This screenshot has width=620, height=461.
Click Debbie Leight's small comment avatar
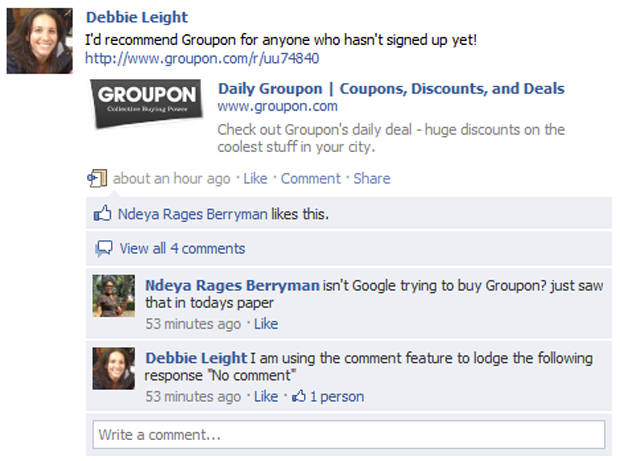click(114, 369)
